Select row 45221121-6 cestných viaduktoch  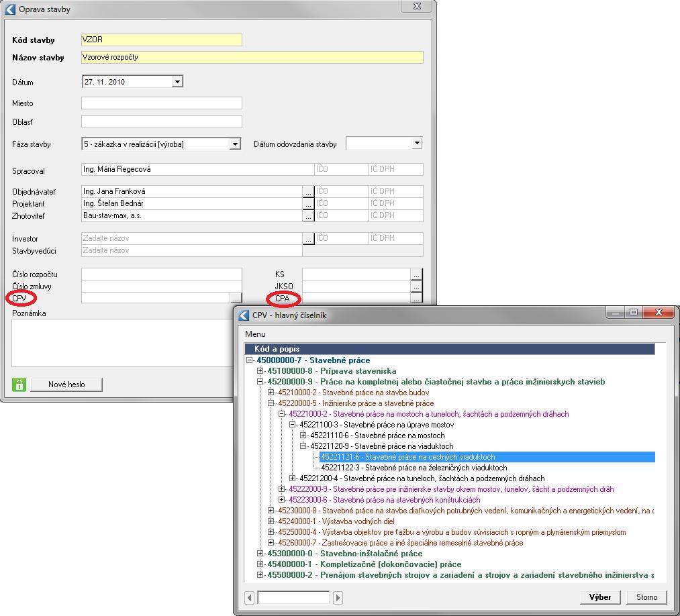click(x=487, y=457)
